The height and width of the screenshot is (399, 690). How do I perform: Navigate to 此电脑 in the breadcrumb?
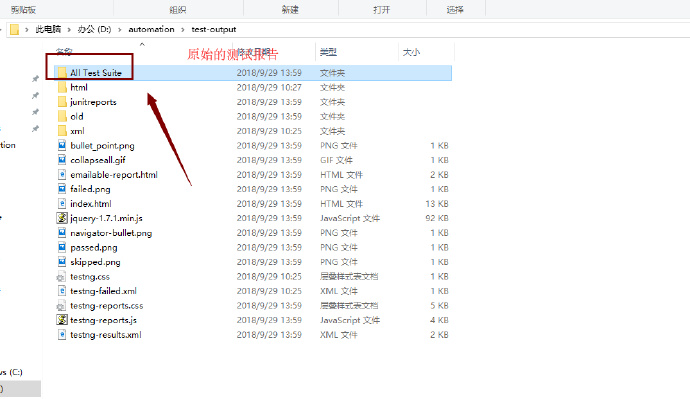pyautogui.click(x=48, y=29)
